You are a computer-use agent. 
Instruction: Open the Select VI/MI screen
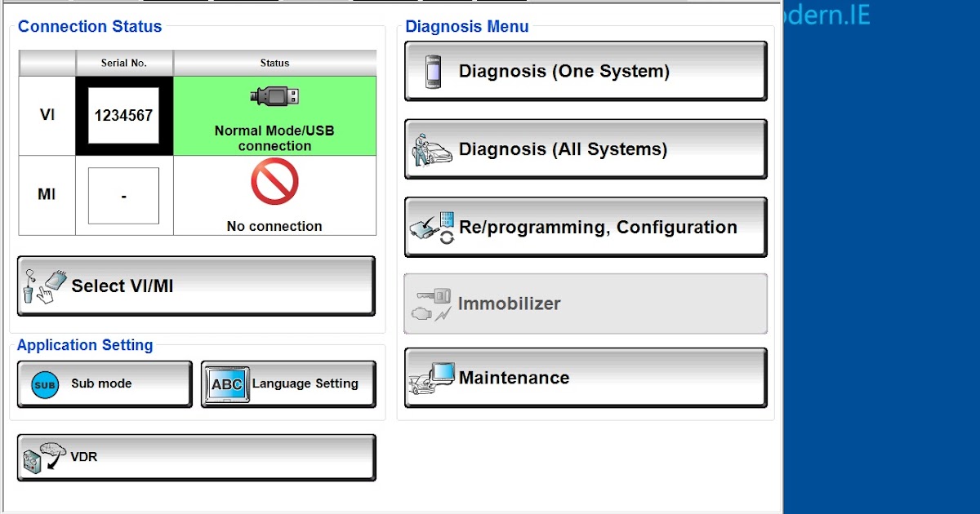coord(196,286)
